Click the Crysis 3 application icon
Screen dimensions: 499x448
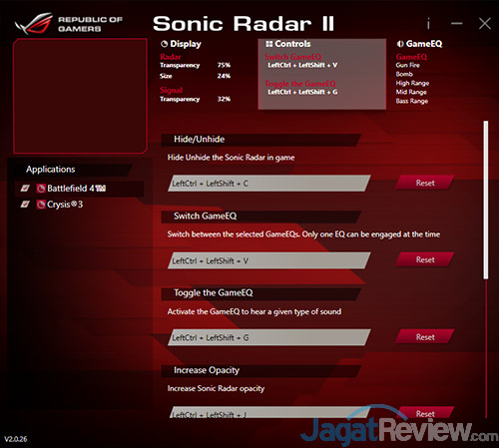pyautogui.click(x=41, y=205)
